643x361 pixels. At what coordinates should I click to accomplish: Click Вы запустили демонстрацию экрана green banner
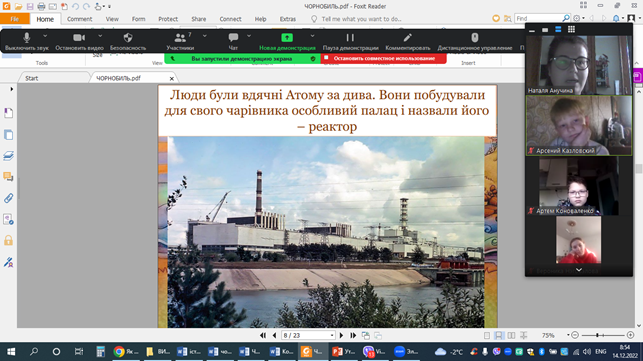coord(242,59)
